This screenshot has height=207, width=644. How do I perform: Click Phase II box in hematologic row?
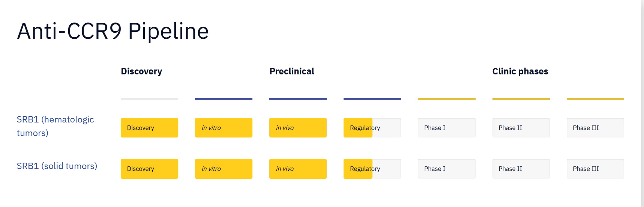click(x=521, y=128)
